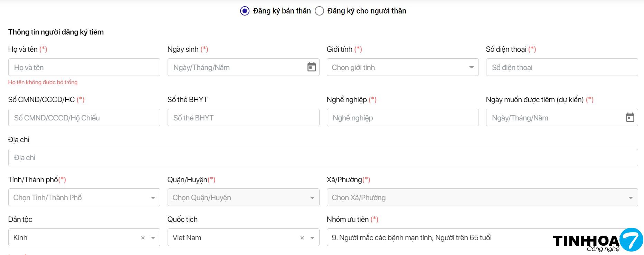Choose 'Đăng ký cho người thân' radio option
The height and width of the screenshot is (255, 644).
click(x=320, y=11)
